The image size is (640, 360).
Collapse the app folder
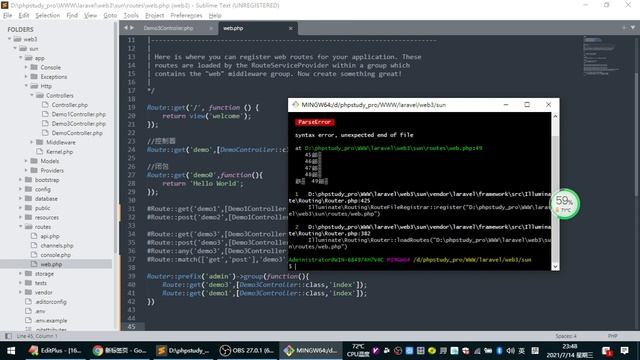[21, 58]
